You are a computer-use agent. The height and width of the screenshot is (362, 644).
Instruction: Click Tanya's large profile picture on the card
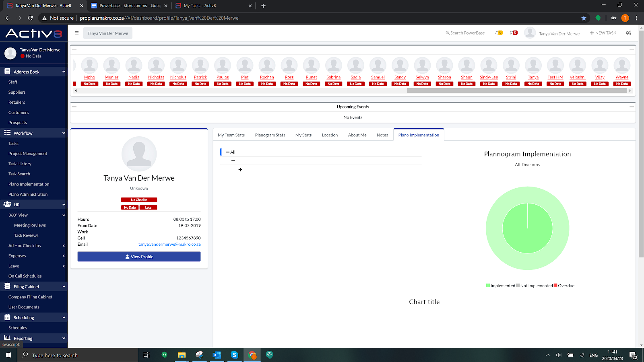(139, 154)
